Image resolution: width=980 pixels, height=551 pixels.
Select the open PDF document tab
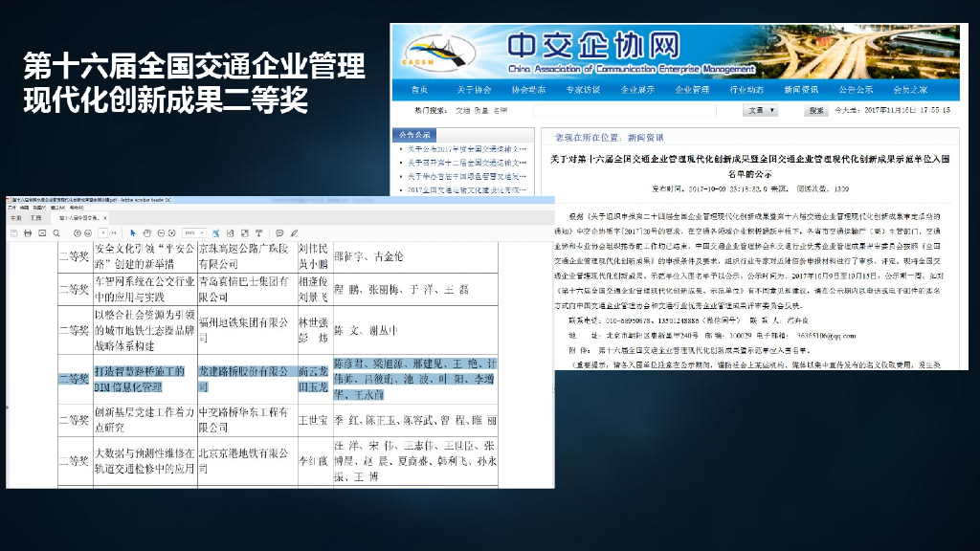coord(78,218)
